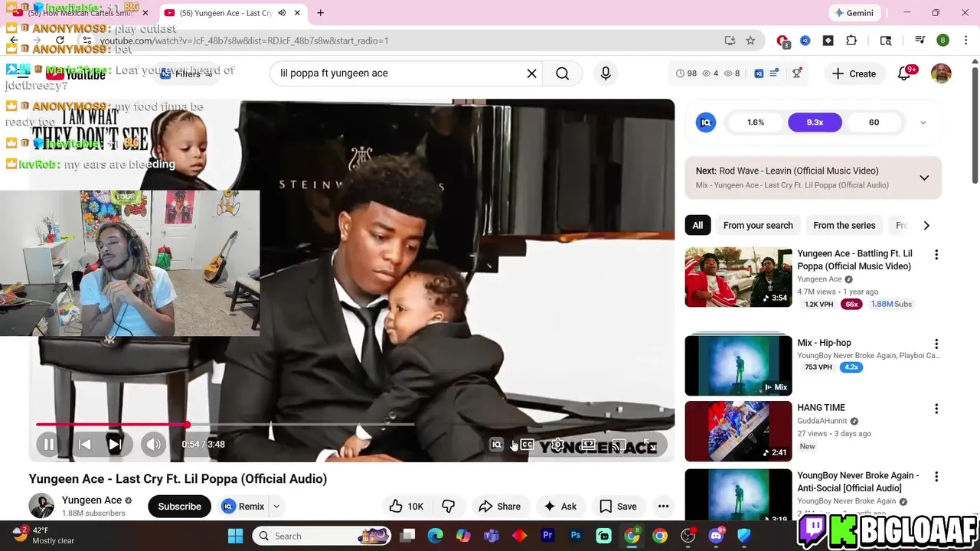Image resolution: width=980 pixels, height=551 pixels.
Task: Select the 1.6% vidIQ stat
Action: tap(756, 122)
